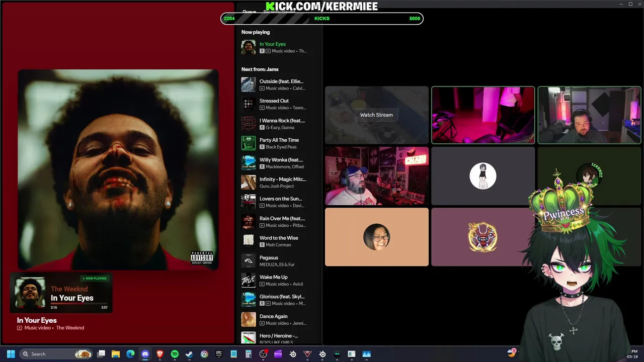Viewport: 644px width, 362px height.
Task: Select the dark green KERRMIEE avatar tile
Action: (589, 176)
